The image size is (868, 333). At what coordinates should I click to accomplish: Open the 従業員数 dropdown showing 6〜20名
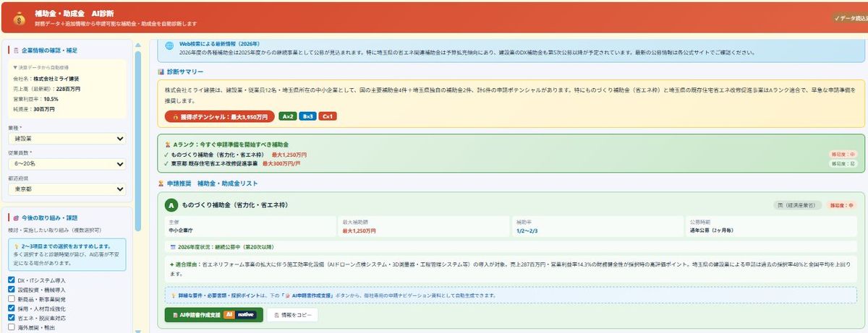pyautogui.click(x=67, y=163)
